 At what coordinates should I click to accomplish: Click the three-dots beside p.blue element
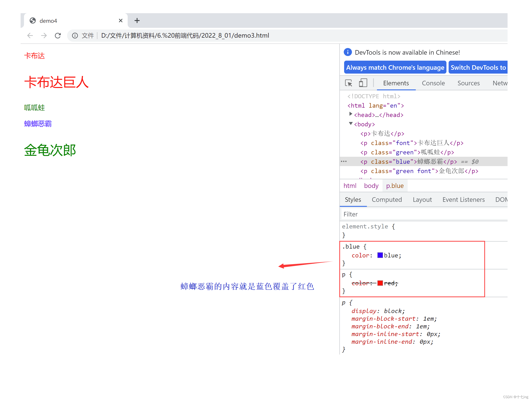[x=344, y=162]
